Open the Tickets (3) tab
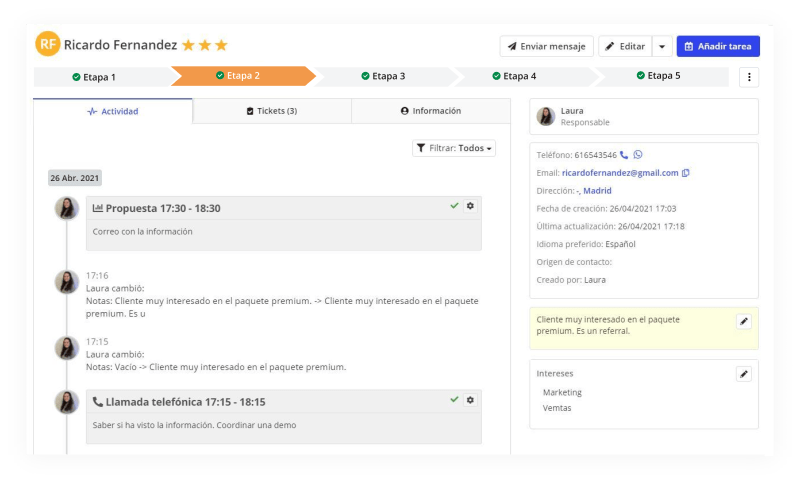The height and width of the screenshot is (485, 800). tap(272, 111)
